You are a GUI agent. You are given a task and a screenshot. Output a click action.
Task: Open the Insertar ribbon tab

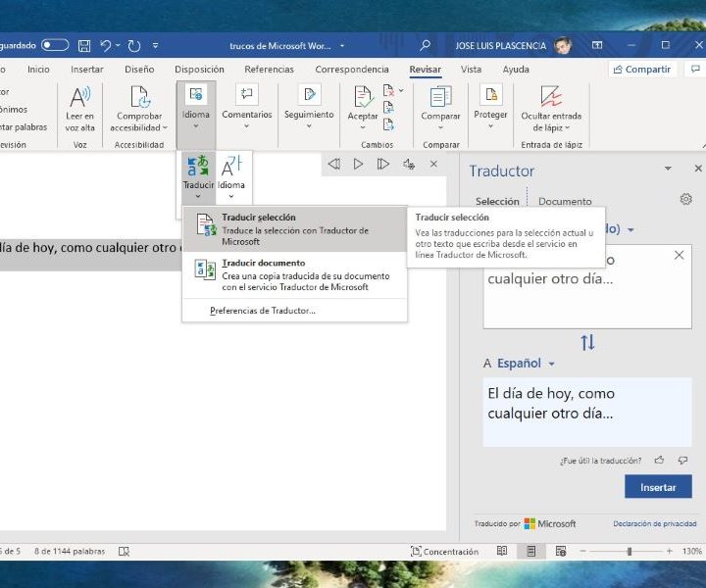(87, 70)
